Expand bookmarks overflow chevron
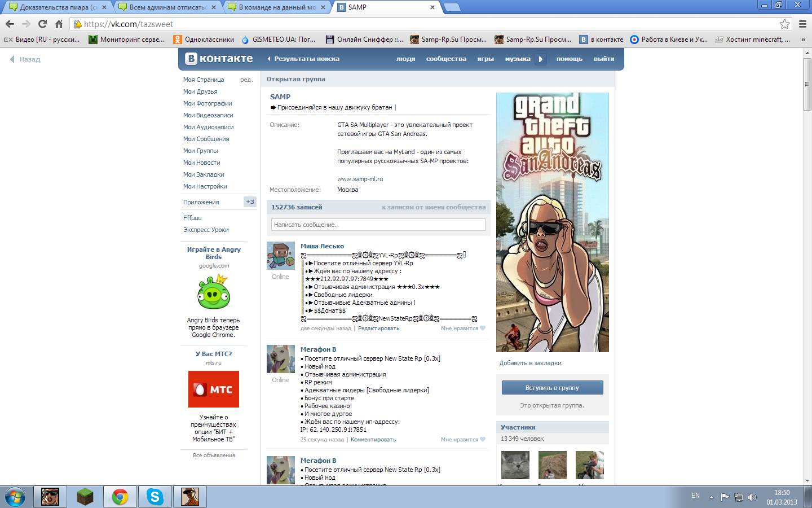This screenshot has height=508, width=812. [x=803, y=40]
